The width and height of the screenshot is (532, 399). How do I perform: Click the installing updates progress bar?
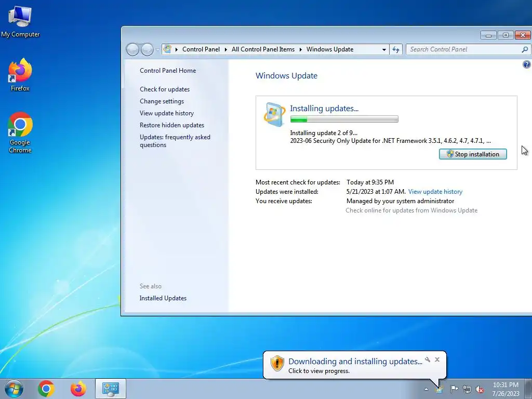coord(344,119)
